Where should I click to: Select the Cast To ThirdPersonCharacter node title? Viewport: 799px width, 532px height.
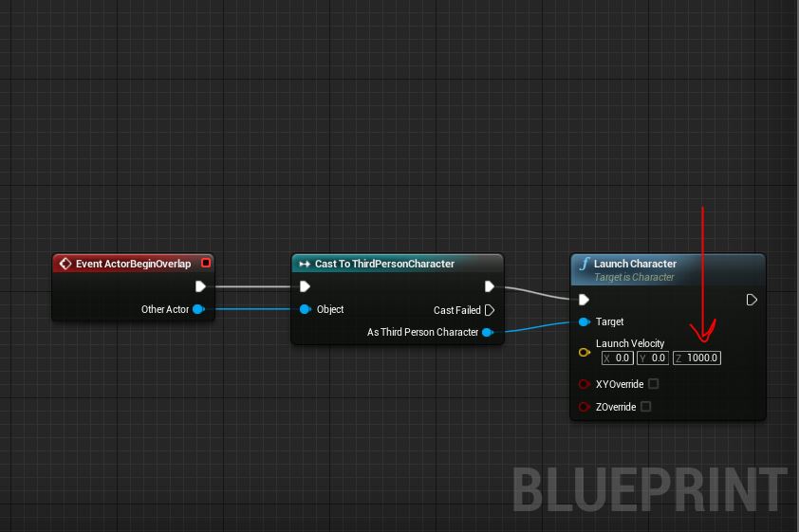(384, 264)
